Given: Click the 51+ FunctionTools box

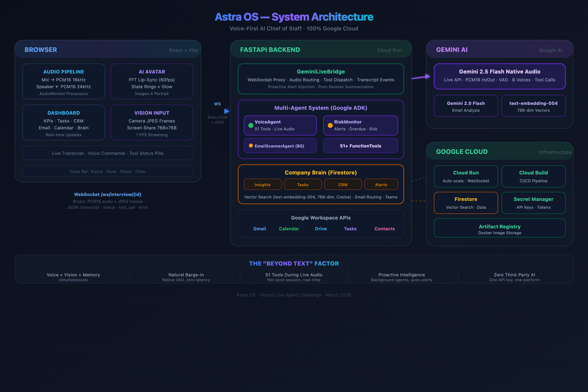Looking at the screenshot, I should [x=360, y=146].
